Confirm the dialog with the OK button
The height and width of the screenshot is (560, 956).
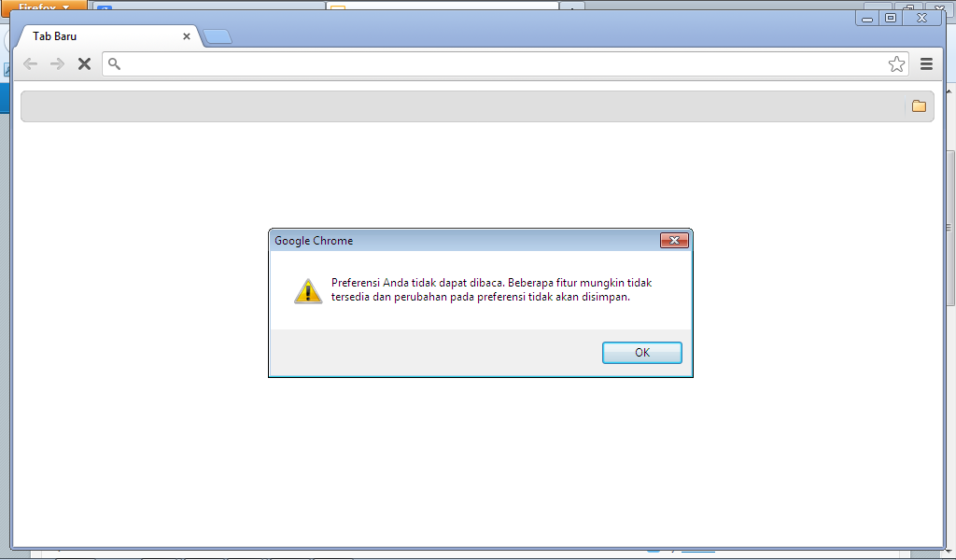(642, 353)
